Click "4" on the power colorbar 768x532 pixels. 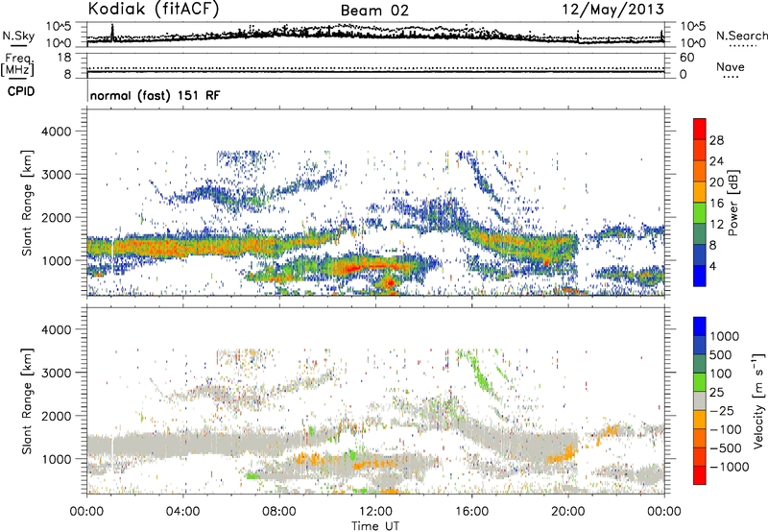pos(712,266)
